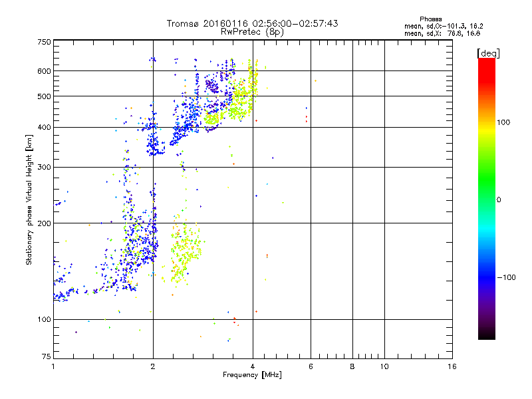Click the x-axis label '6'
532x399 pixels.
tap(311, 366)
